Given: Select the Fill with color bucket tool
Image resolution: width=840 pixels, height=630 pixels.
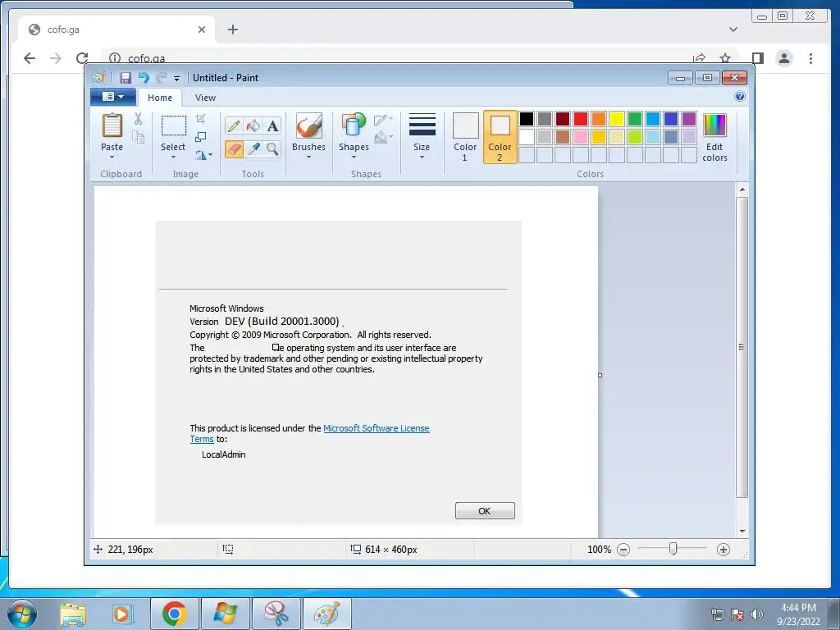Looking at the screenshot, I should (x=253, y=126).
